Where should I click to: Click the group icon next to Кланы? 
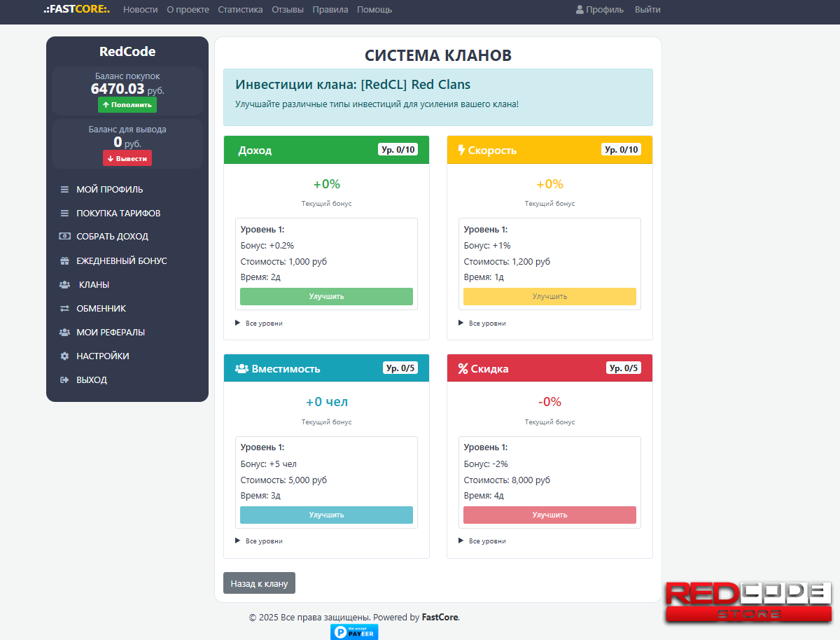(x=64, y=285)
